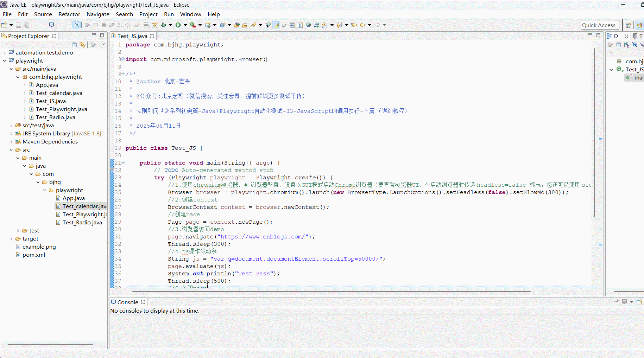Select pom.xml in Project Explorer

coord(34,255)
